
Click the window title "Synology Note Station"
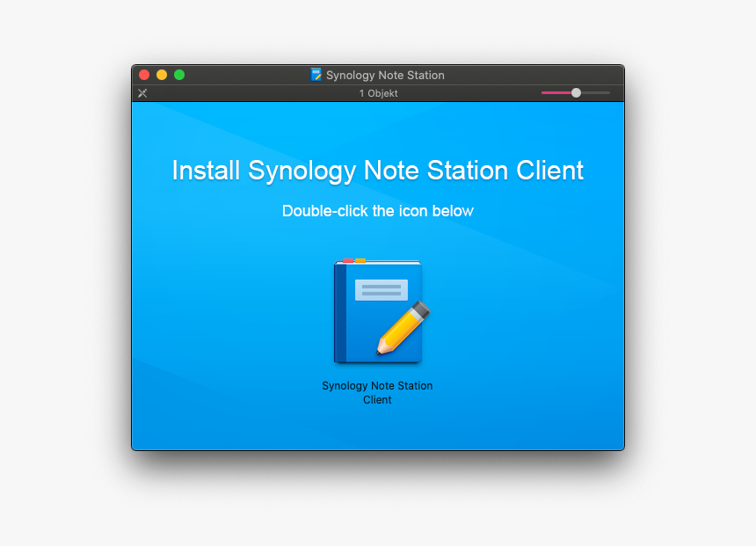pyautogui.click(x=385, y=76)
